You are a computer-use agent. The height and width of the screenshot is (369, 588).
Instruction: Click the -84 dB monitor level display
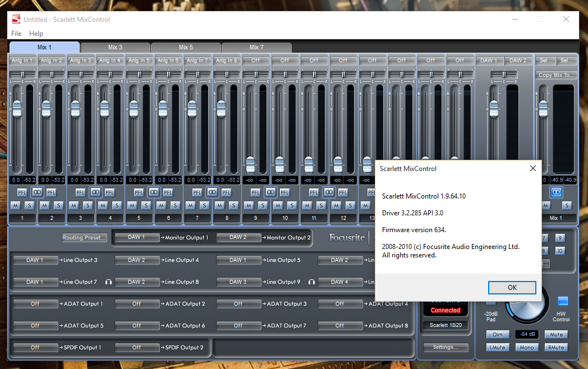527,335
